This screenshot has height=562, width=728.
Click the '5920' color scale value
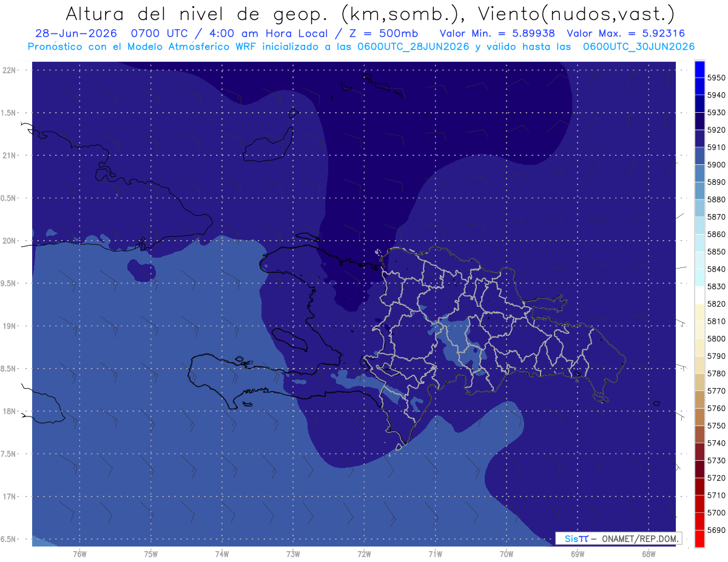(716, 130)
